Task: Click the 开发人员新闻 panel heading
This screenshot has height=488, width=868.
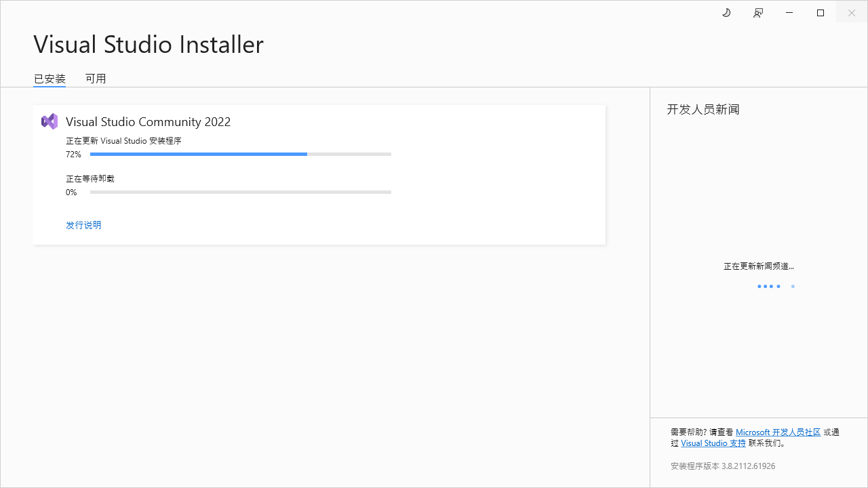Action: pyautogui.click(x=703, y=110)
